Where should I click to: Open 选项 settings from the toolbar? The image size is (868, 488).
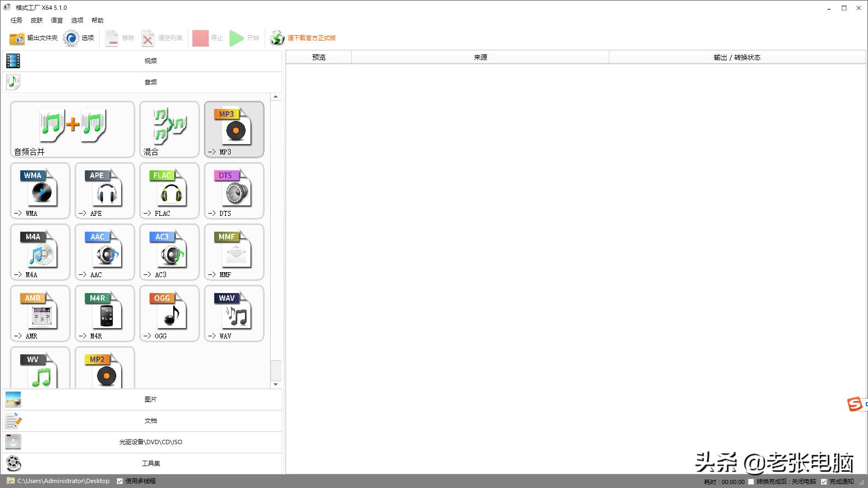tap(79, 38)
